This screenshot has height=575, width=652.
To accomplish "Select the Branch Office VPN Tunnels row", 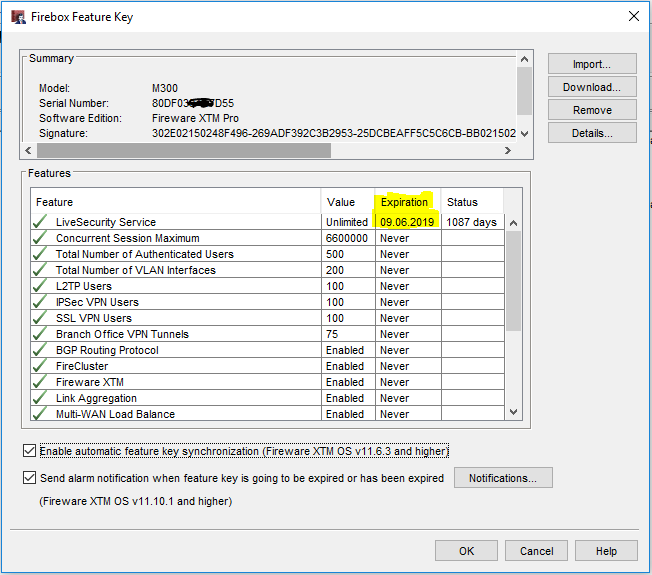I will click(268, 334).
